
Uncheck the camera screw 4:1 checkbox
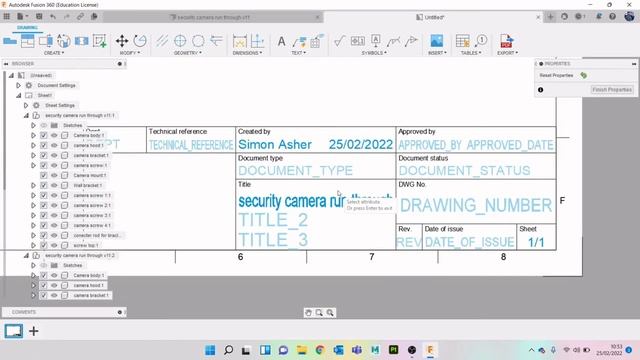(44, 225)
